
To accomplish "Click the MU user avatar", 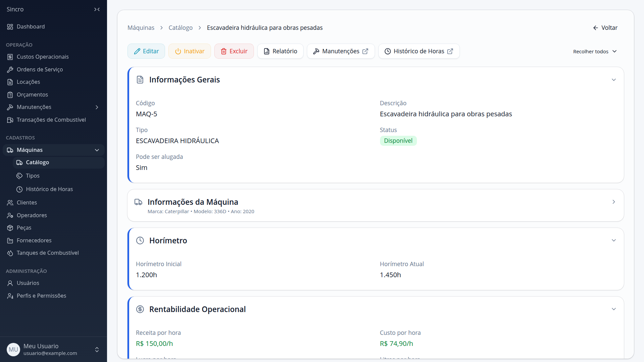I will click(x=13, y=350).
